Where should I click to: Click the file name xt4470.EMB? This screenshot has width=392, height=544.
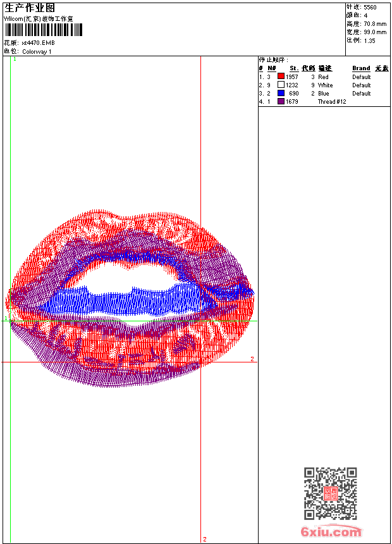coord(38,43)
